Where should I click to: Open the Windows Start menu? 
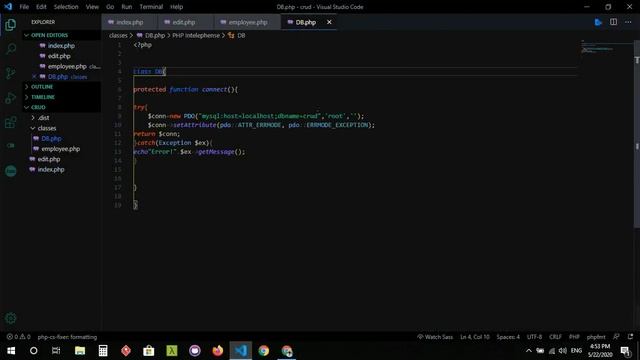tap(11, 351)
